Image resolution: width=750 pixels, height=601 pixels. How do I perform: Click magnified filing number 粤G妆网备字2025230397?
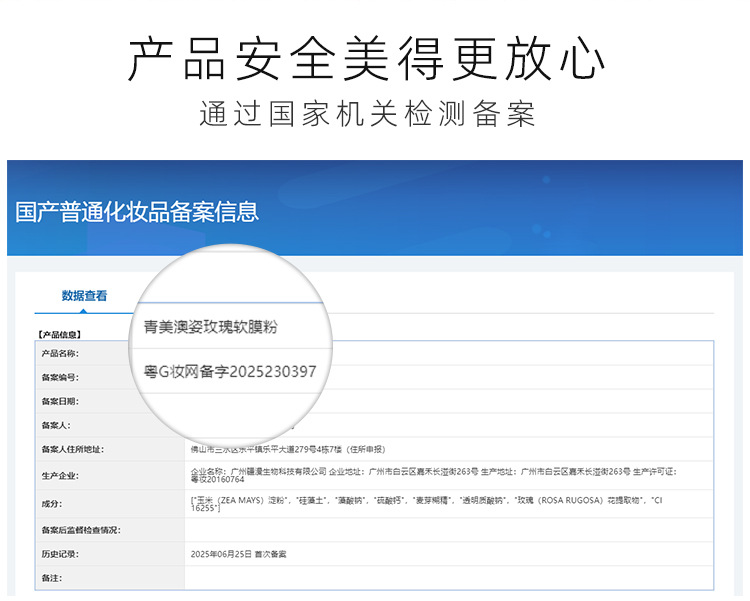[230, 371]
